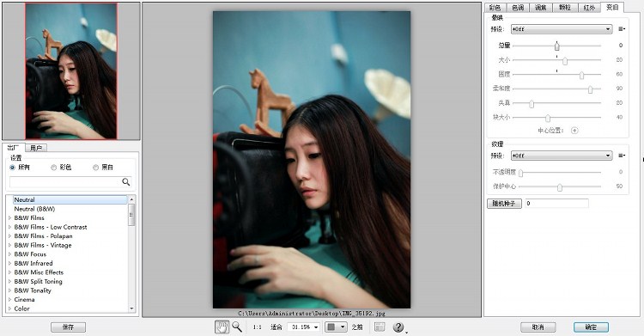
Task: Click the search magnifier in preset filter
Action: coord(125,182)
